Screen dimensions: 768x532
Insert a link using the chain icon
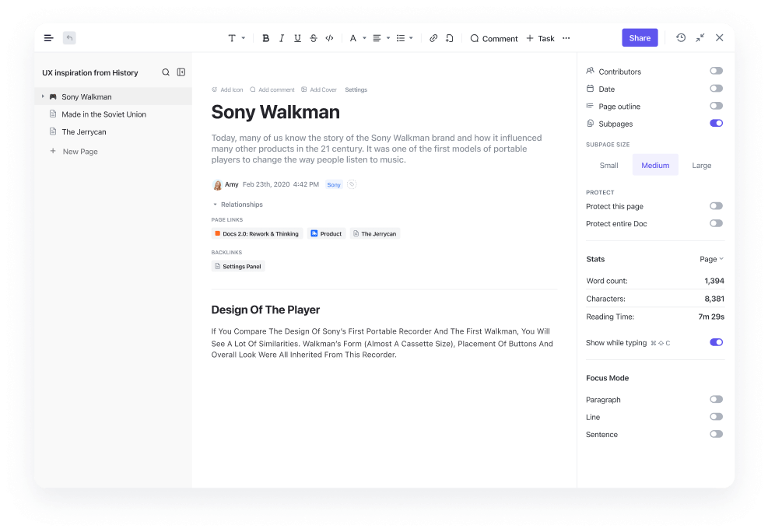tap(433, 38)
